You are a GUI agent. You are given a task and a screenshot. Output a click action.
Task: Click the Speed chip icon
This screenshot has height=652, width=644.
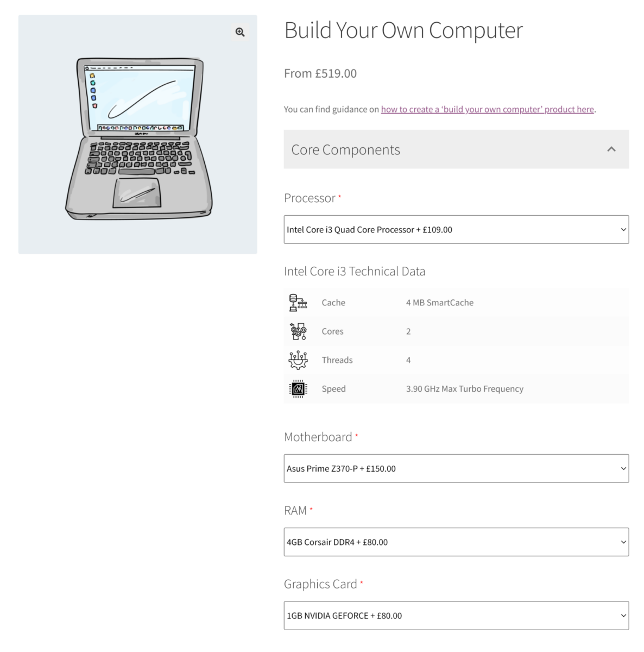click(298, 388)
